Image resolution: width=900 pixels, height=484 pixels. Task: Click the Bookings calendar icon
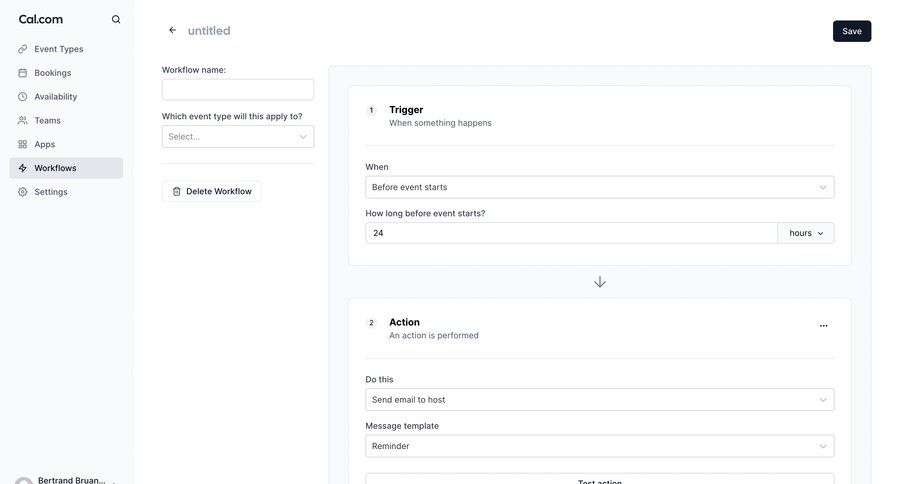22,73
